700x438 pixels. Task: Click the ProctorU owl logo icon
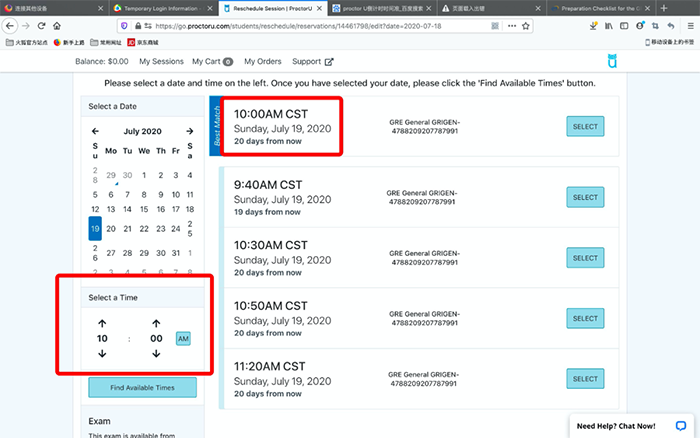[x=612, y=62]
